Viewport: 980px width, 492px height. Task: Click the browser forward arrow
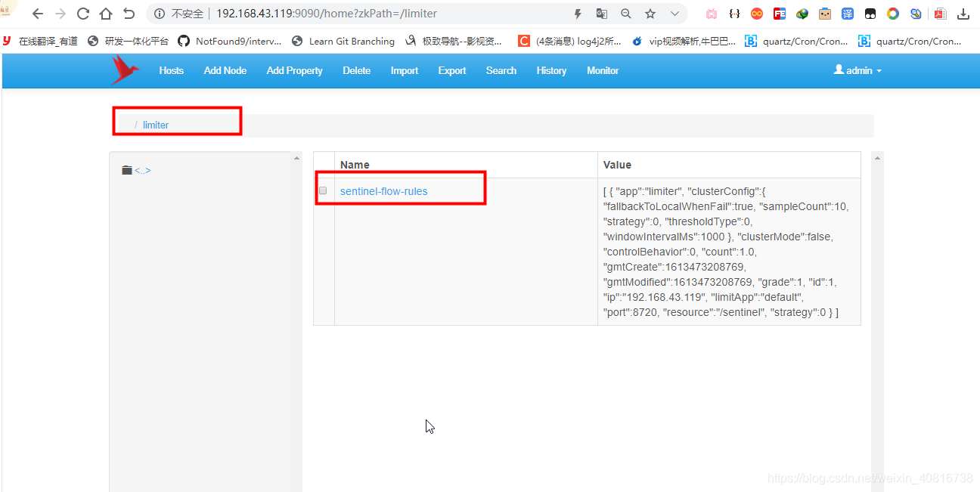click(60, 14)
